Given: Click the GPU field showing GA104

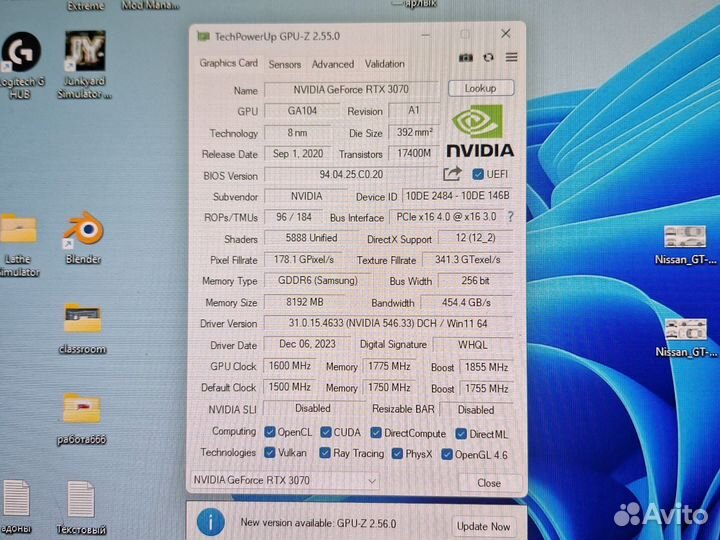Looking at the screenshot, I should tap(302, 111).
